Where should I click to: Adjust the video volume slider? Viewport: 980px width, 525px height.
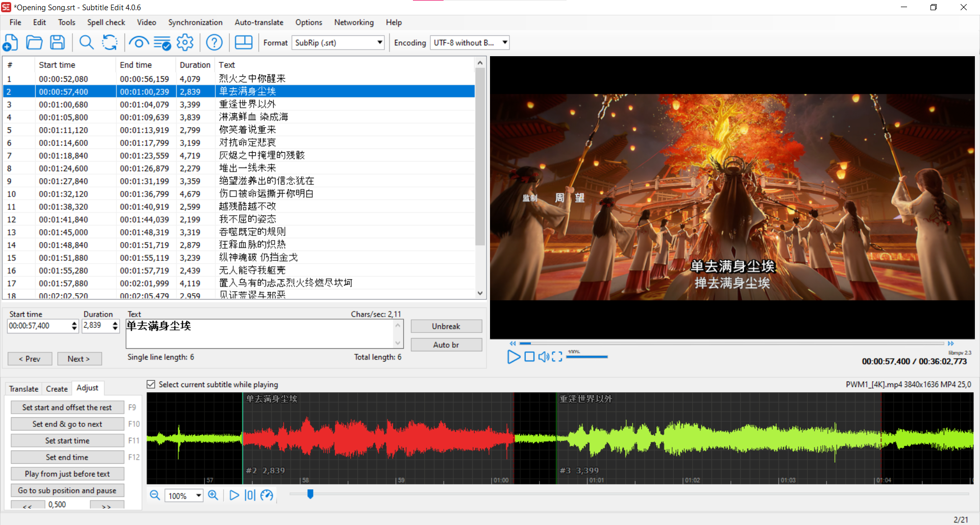(x=587, y=357)
